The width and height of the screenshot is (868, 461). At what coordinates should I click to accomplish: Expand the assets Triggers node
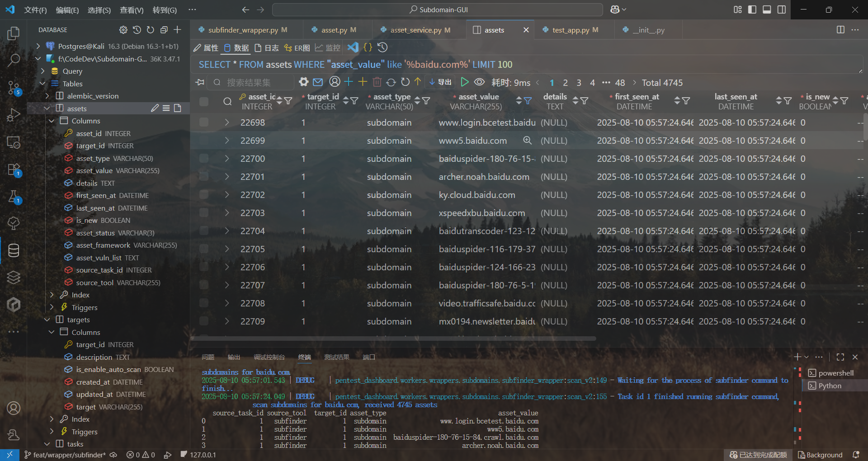(52, 307)
